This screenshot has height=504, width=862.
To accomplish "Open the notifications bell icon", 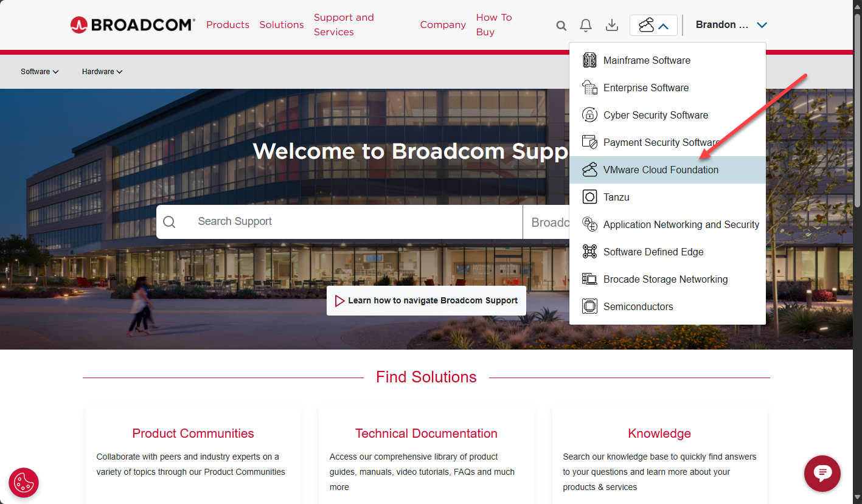I will [586, 25].
